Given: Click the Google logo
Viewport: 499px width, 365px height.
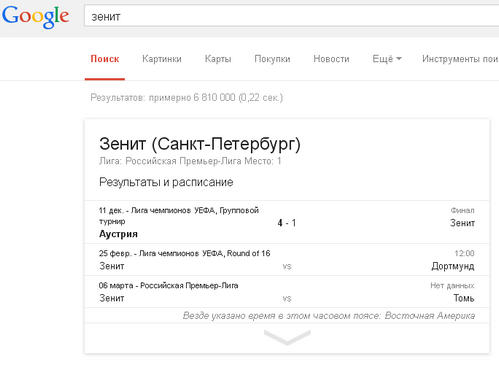Looking at the screenshot, I should tap(35, 17).
